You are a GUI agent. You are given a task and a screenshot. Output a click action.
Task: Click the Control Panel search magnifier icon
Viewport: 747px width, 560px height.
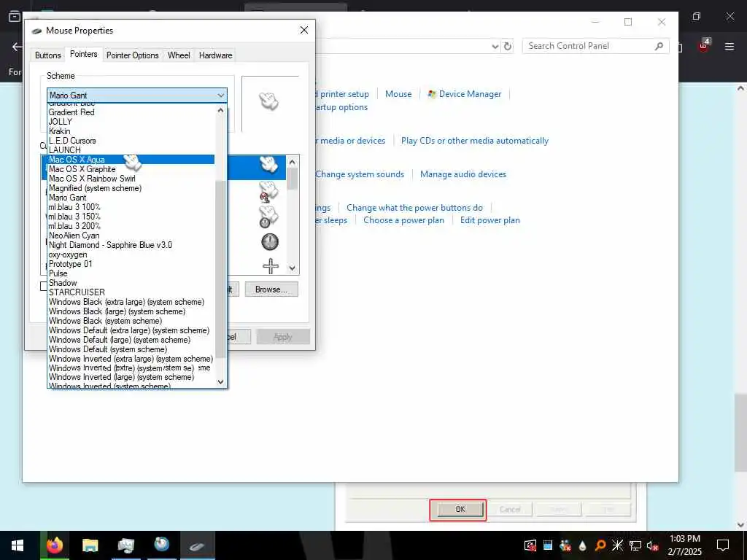click(659, 46)
